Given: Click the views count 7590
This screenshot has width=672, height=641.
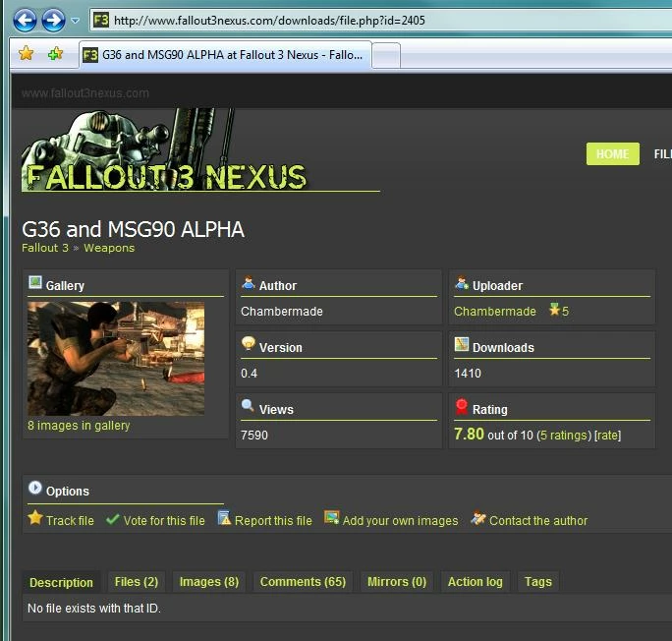Looking at the screenshot, I should tap(254, 436).
